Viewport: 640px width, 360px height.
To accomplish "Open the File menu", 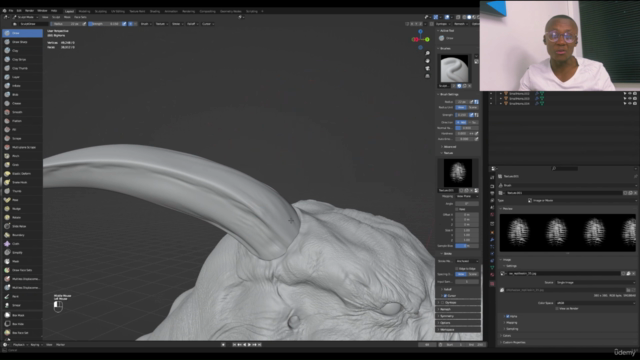I will [11, 11].
